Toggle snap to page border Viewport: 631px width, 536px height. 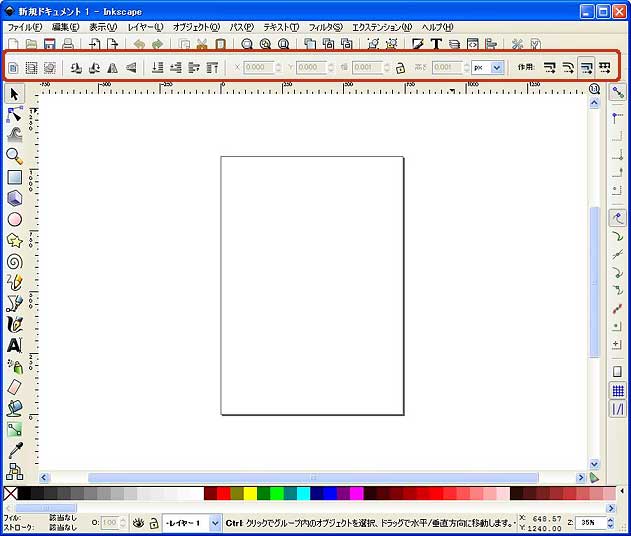point(617,371)
